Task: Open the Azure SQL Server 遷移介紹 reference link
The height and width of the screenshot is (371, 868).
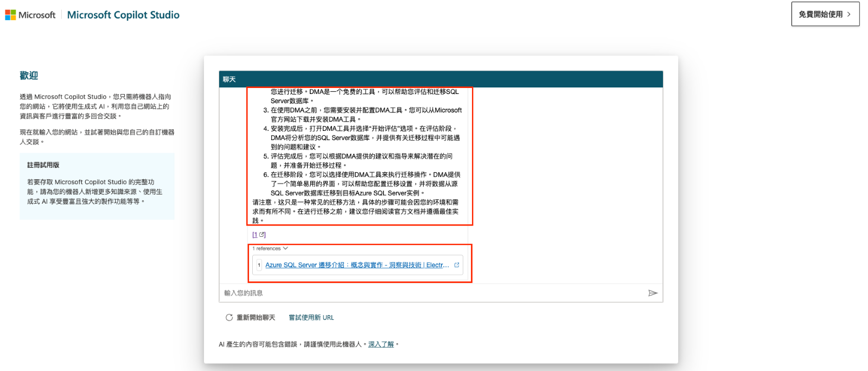Action: pyautogui.click(x=357, y=265)
